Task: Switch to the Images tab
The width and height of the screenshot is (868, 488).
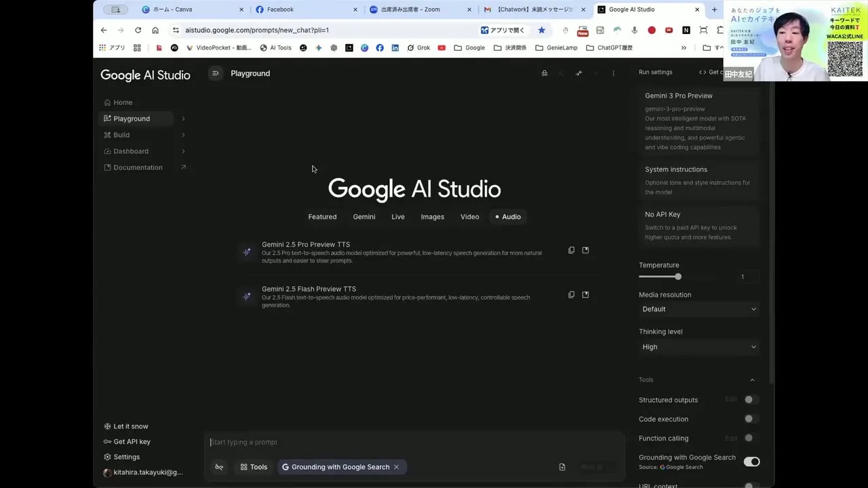Action: (432, 216)
